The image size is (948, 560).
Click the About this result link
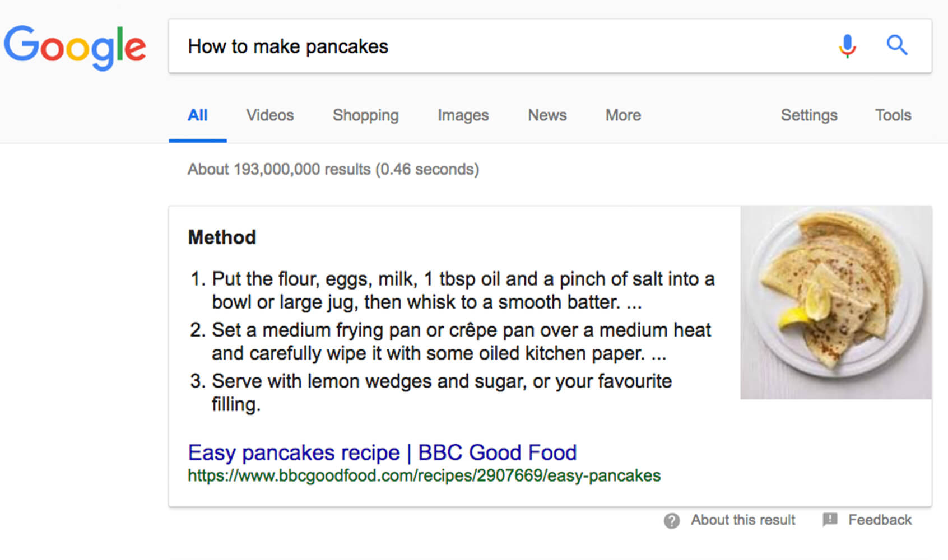(x=743, y=520)
